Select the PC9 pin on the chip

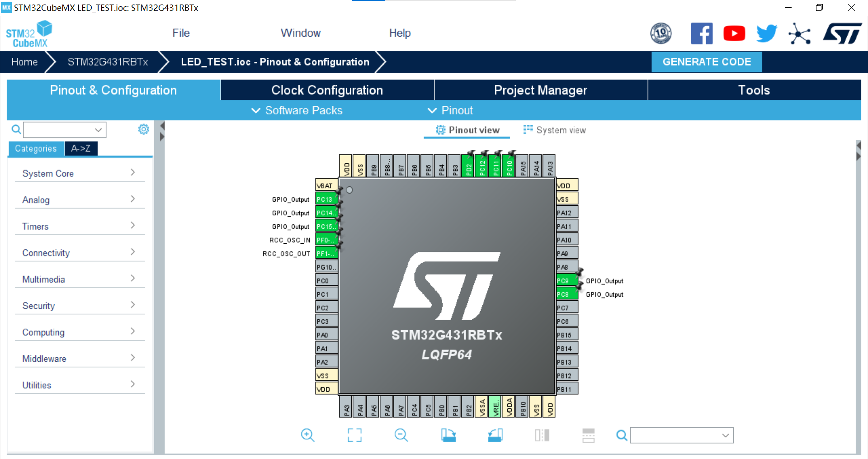coord(567,280)
